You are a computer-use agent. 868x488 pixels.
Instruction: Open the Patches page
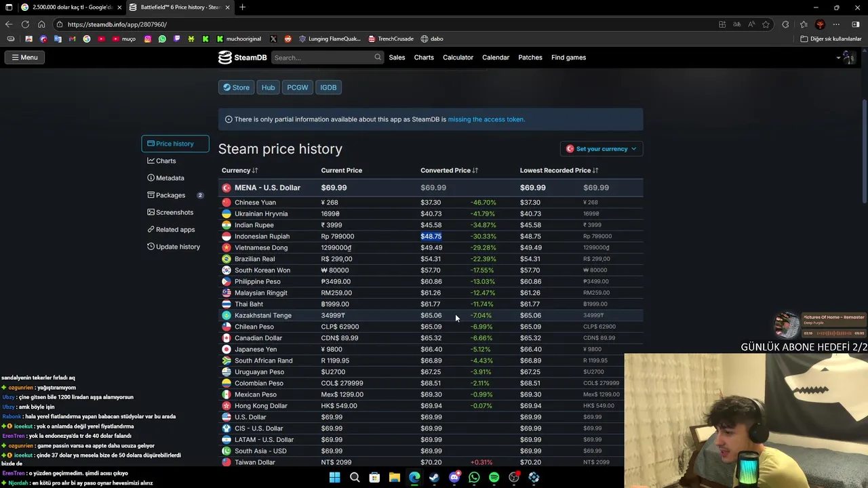tap(530, 58)
